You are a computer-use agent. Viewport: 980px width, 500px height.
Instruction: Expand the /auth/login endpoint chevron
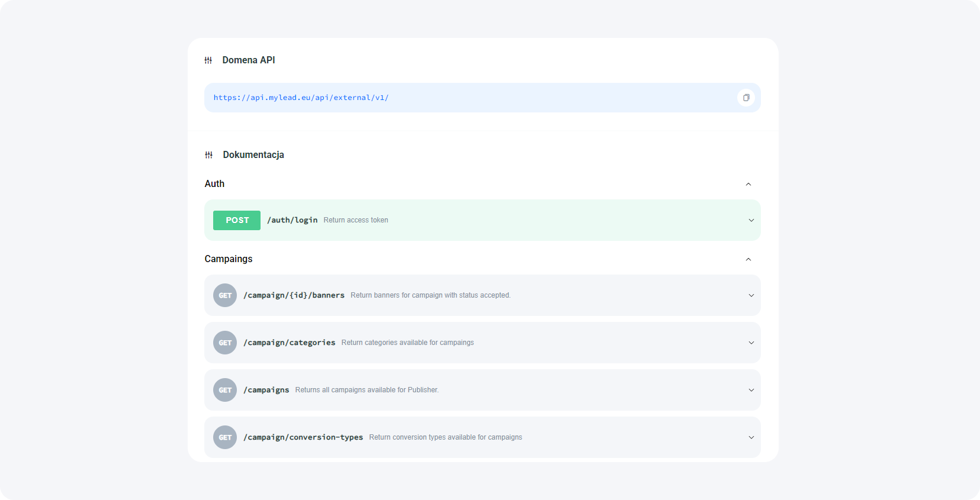point(751,220)
